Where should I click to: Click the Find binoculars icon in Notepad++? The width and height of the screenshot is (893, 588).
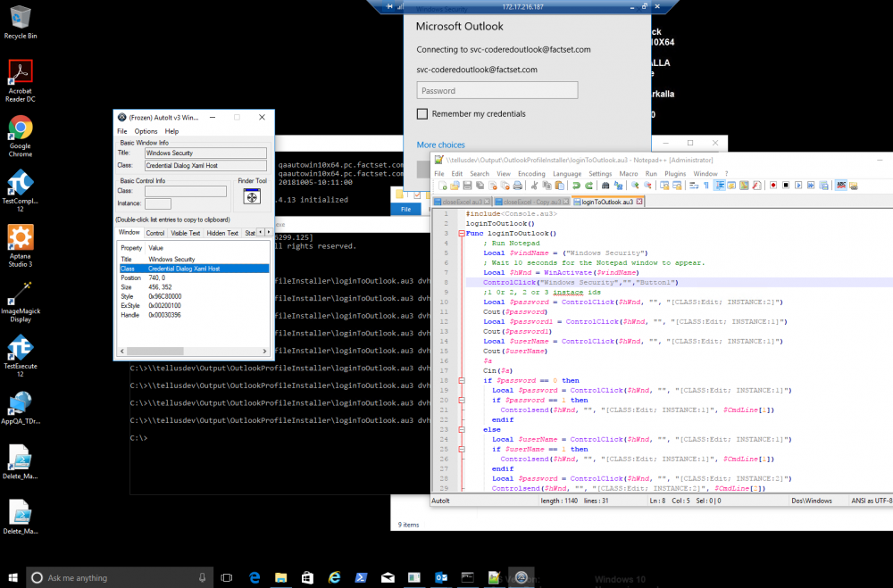(605, 186)
